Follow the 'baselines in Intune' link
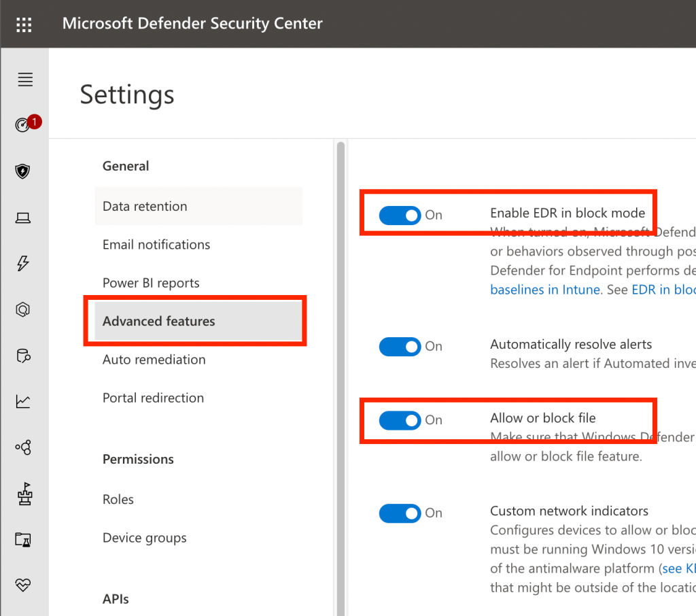This screenshot has height=616, width=696. pyautogui.click(x=545, y=290)
